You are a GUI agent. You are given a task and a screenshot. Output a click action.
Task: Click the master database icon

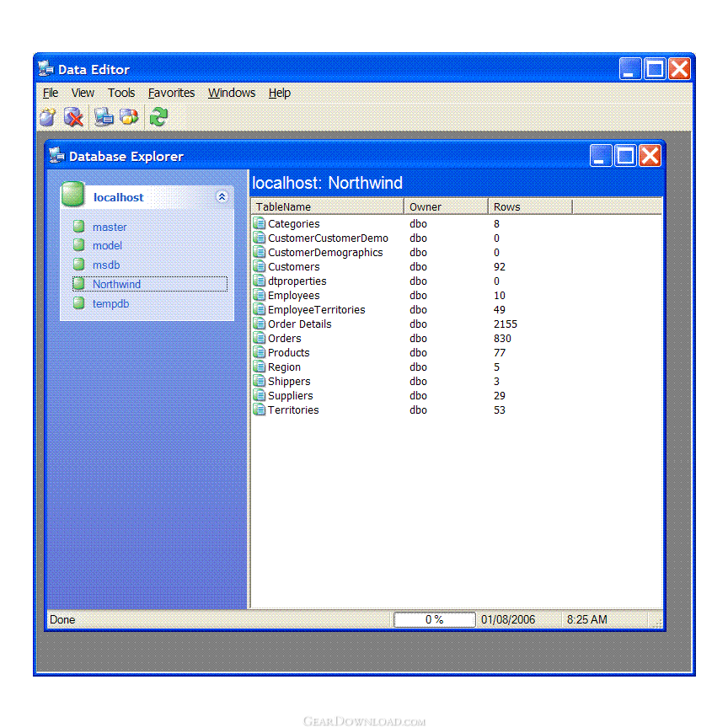79,226
